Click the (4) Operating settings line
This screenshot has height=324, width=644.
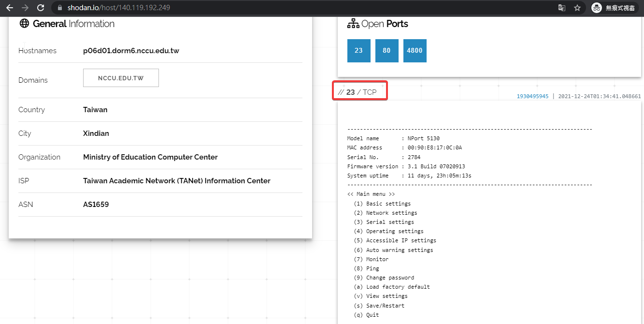click(x=388, y=231)
